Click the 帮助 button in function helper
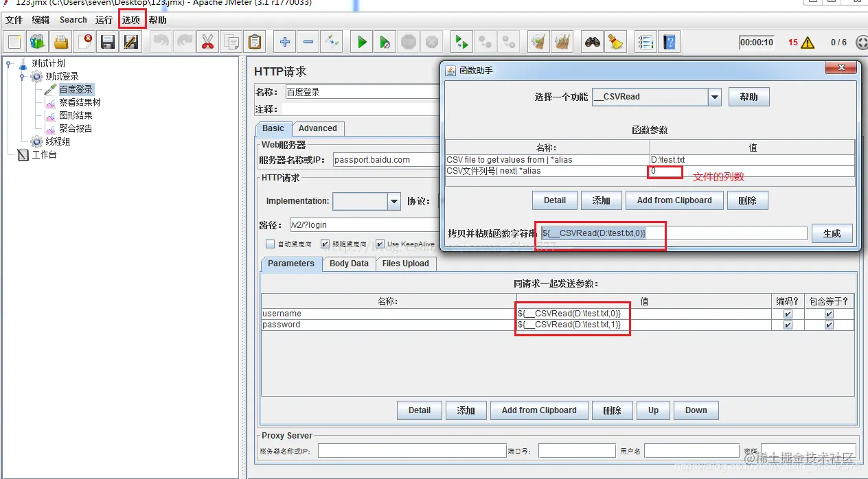Image resolution: width=868 pixels, height=479 pixels. coord(749,97)
